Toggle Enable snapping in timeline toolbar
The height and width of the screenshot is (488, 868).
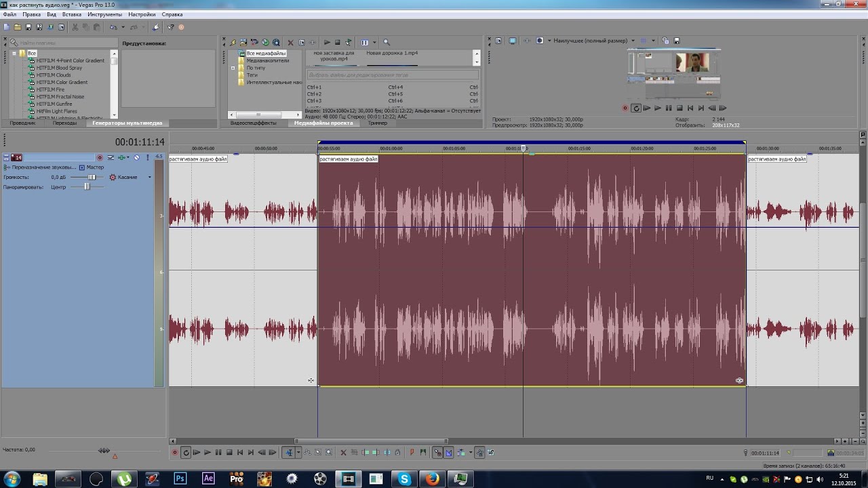coord(437,453)
